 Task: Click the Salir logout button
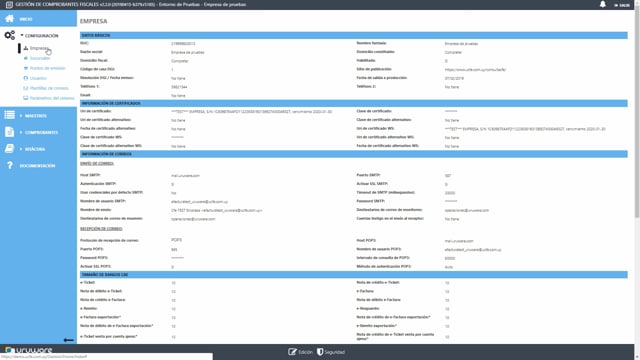(x=622, y=5)
